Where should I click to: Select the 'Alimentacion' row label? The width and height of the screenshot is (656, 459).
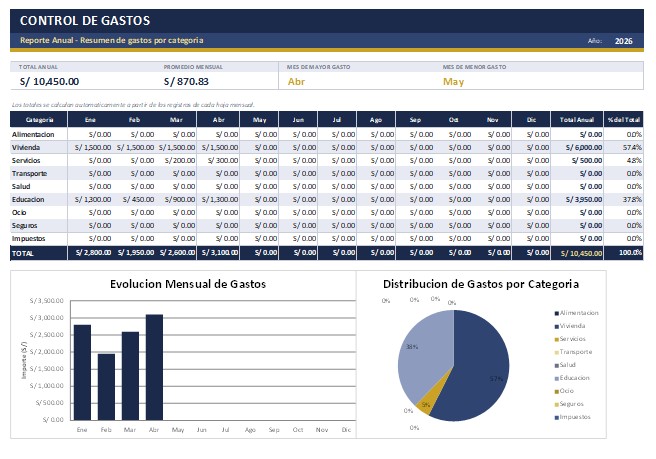click(x=33, y=134)
